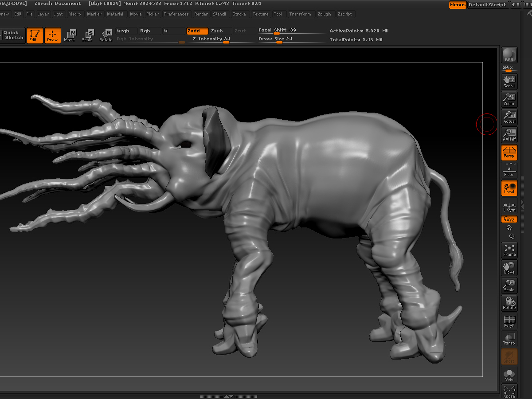Select Y axis rotation icon
This screenshot has width=532, height=399.
pos(509,227)
